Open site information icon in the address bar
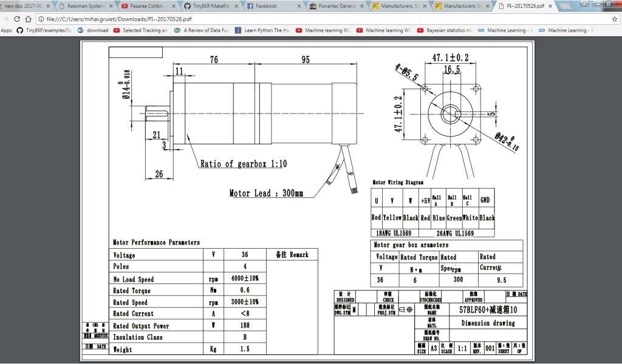622x364 pixels. 39,19
